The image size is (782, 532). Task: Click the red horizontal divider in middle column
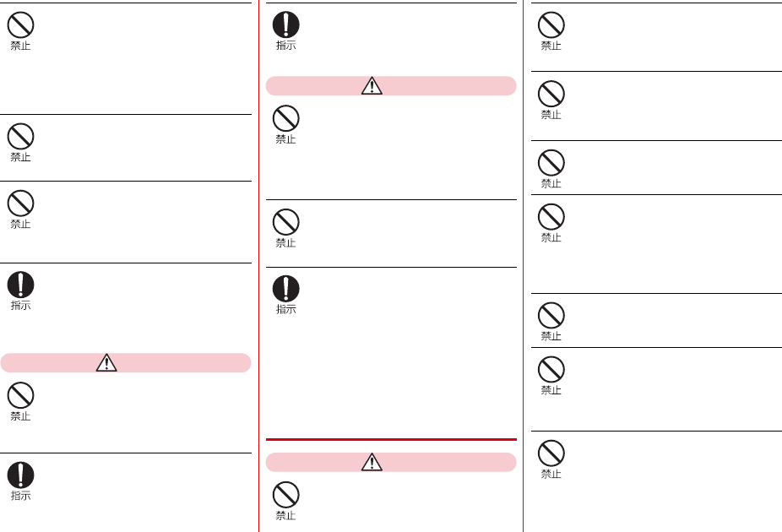[391, 440]
